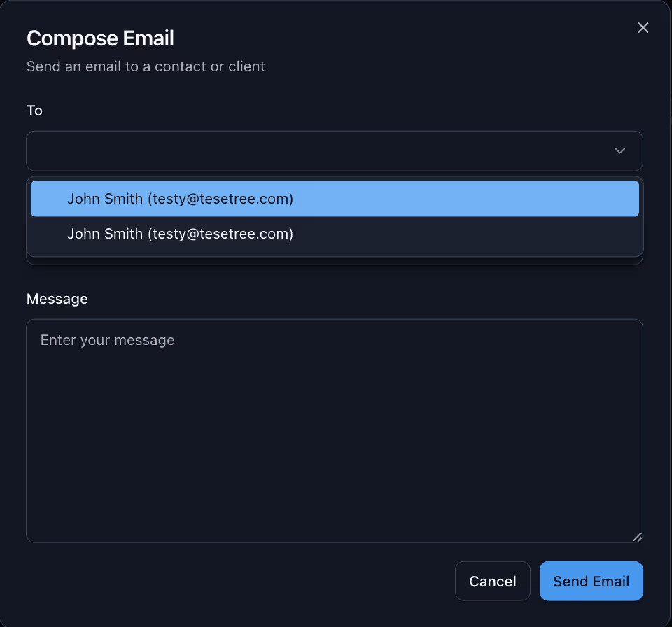
Task: Click the "John Smith" name in highlighted option
Action: (x=105, y=199)
